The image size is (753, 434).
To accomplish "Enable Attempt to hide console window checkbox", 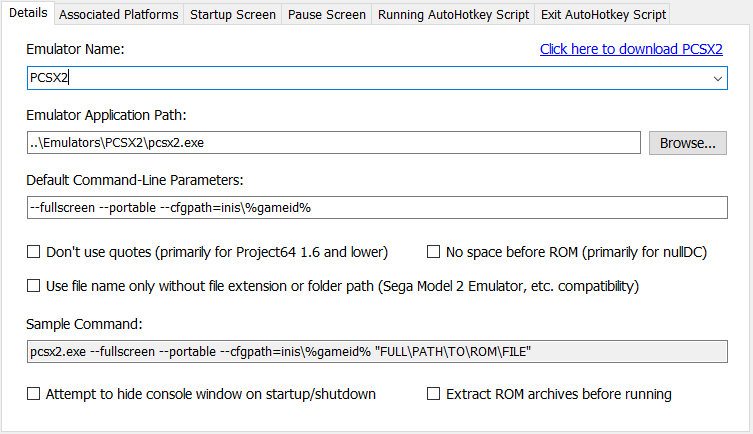I will (34, 394).
